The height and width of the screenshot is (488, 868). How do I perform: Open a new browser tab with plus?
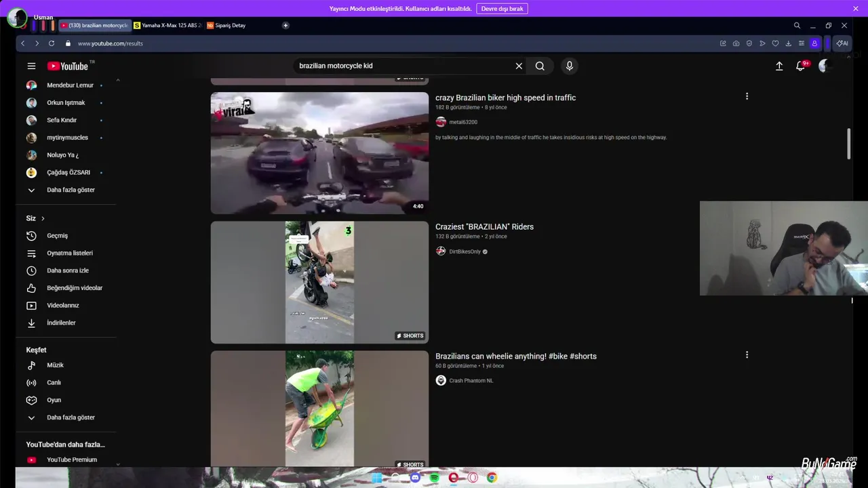click(x=285, y=25)
